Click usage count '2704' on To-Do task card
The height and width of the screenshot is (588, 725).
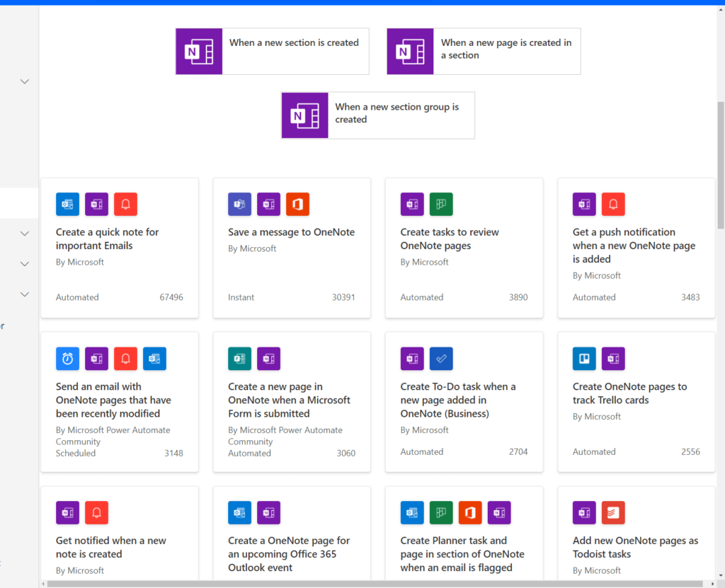point(518,451)
